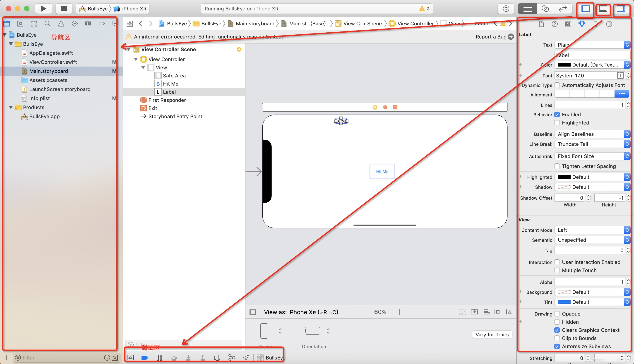Toggle the Highlighted checkbox under Behavior
Image resolution: width=634 pixels, height=364 pixels.
pos(557,123)
